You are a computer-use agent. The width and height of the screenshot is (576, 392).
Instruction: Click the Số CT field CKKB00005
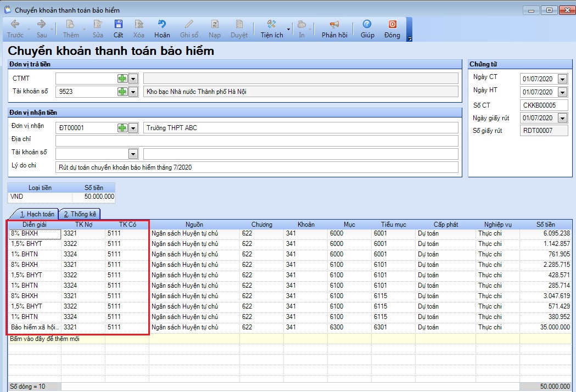544,105
